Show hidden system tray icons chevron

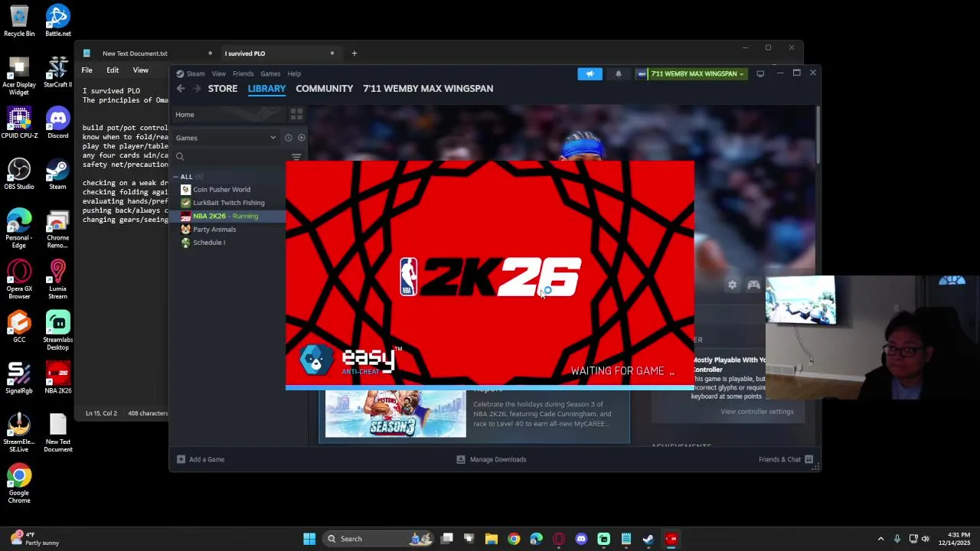880,539
